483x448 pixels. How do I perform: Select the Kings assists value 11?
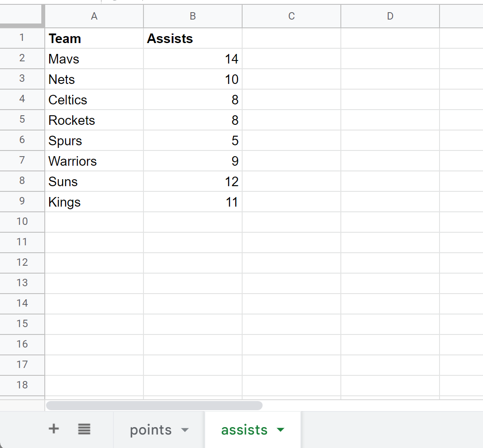[x=193, y=202]
